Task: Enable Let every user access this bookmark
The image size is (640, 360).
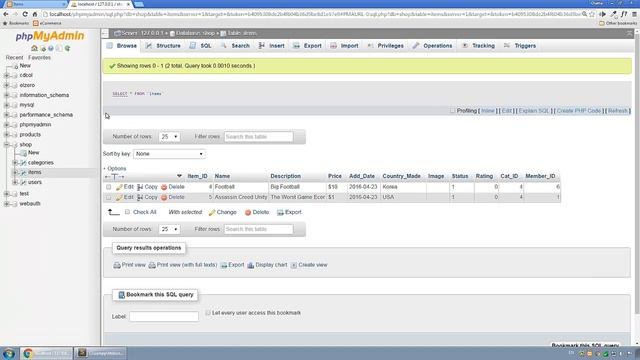Action: pyautogui.click(x=208, y=313)
